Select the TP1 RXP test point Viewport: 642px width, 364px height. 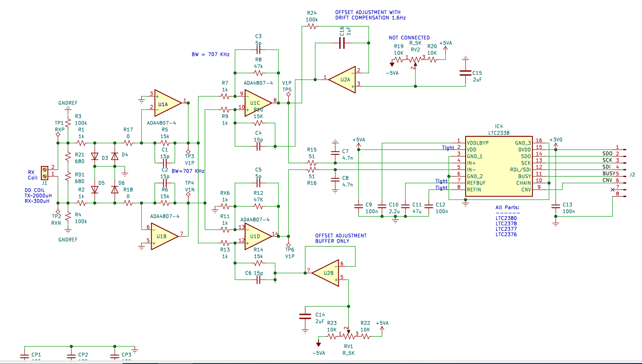[58, 135]
